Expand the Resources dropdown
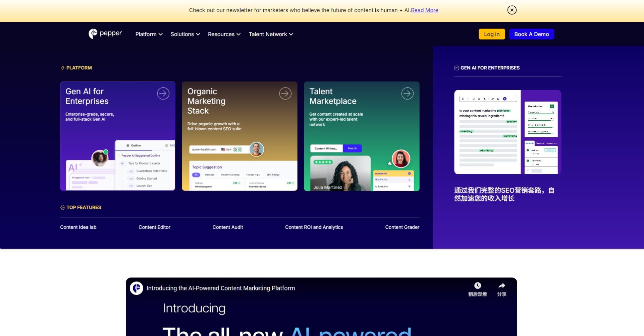The image size is (644, 336). (224, 34)
